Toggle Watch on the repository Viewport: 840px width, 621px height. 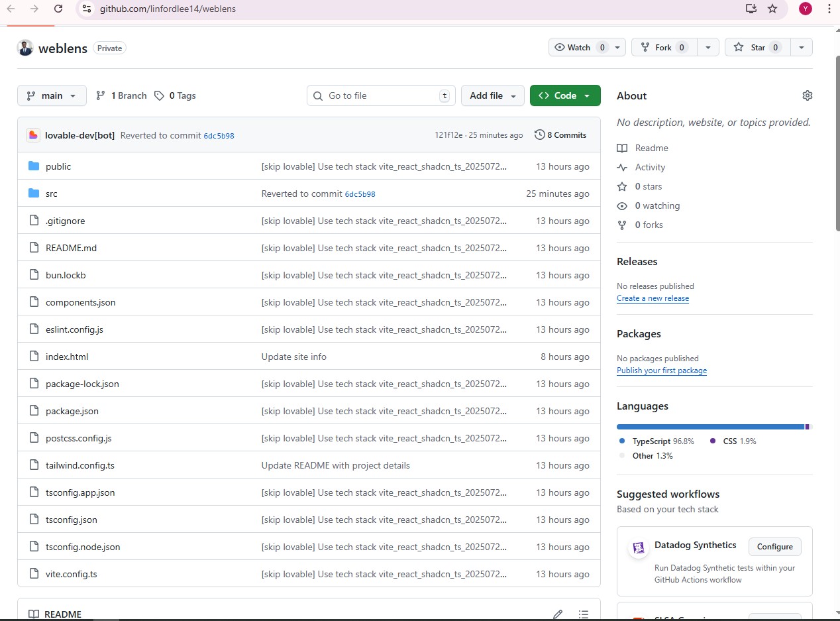click(579, 47)
